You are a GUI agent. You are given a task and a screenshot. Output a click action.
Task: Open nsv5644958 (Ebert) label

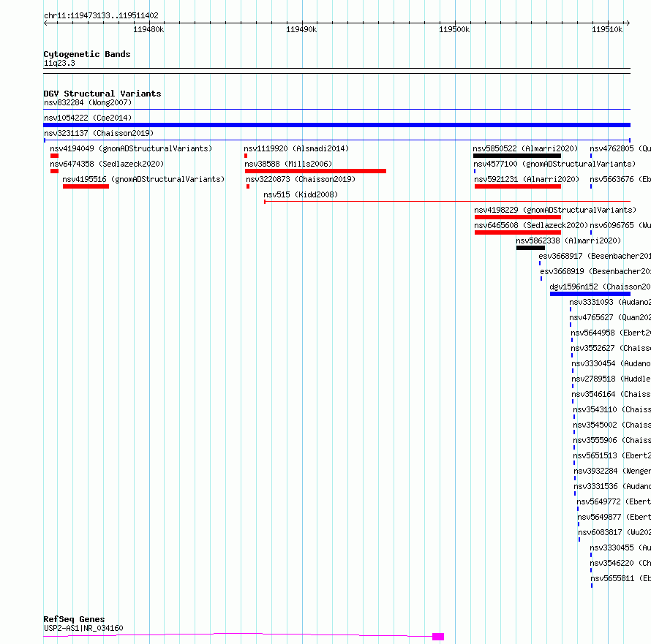pyautogui.click(x=611, y=333)
